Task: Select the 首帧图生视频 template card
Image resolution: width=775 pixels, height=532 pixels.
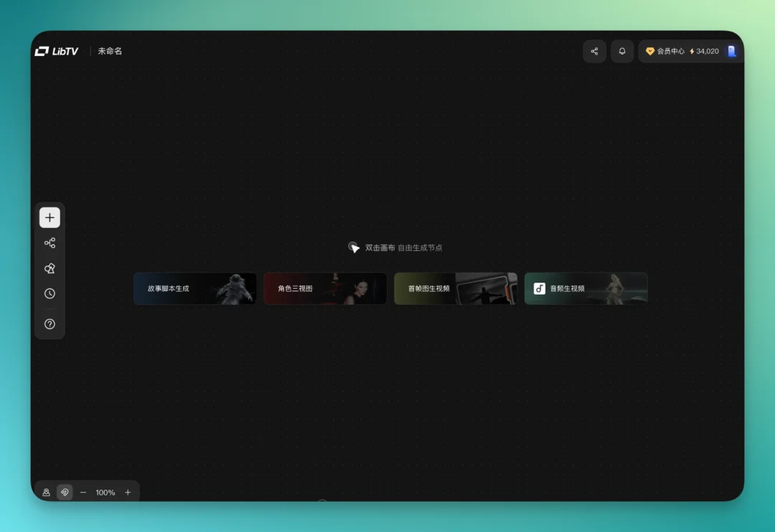Action: coord(456,288)
